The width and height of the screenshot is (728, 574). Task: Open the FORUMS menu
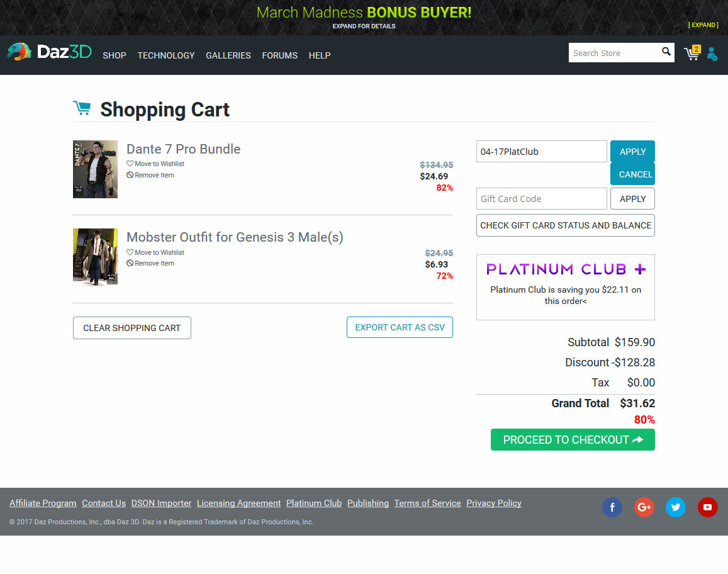tap(279, 55)
